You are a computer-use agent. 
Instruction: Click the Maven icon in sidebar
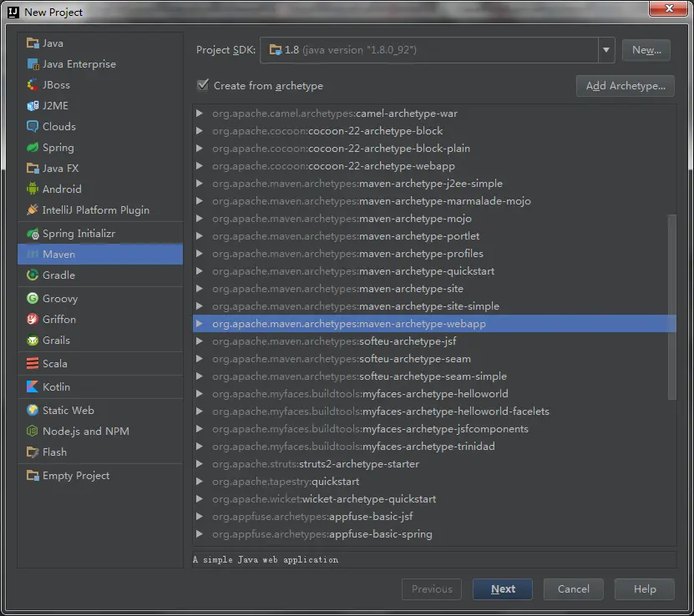[33, 255]
